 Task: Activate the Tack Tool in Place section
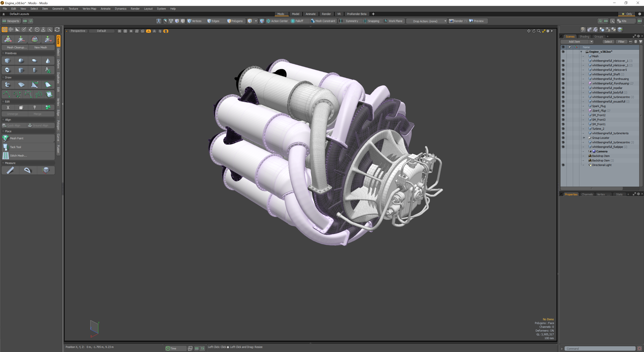click(15, 147)
